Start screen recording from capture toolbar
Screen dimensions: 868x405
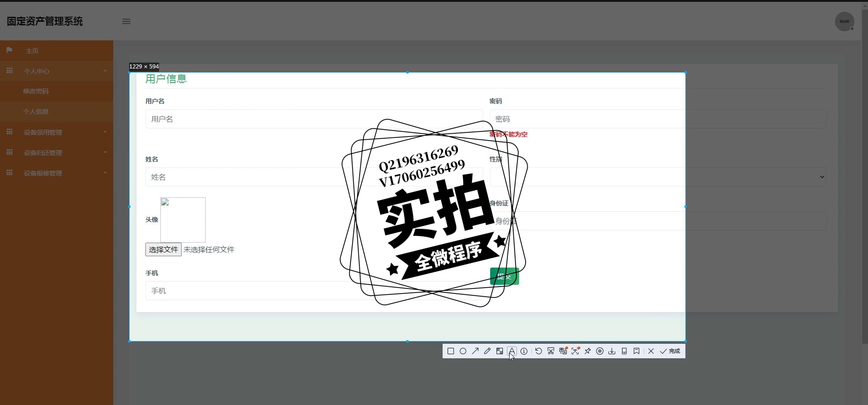(x=600, y=351)
